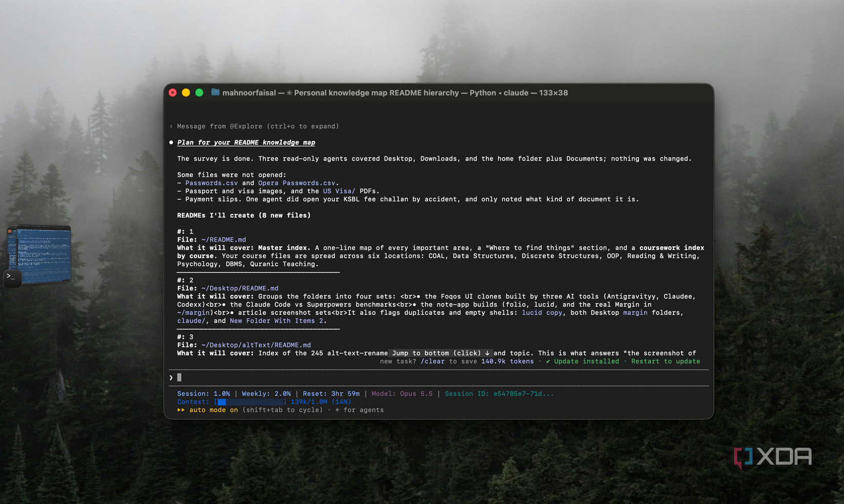This screenshot has width=844, height=504.
Task: Click into the terminal prompt input line
Action: 438,378
